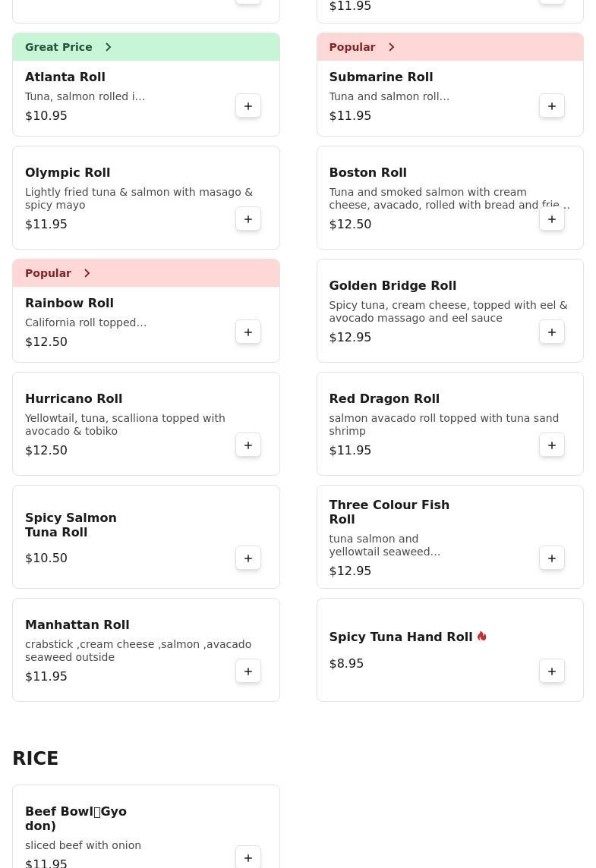The image size is (596, 868).
Task: Add Red Dragon Roll with plus icon
Action: pos(552,445)
